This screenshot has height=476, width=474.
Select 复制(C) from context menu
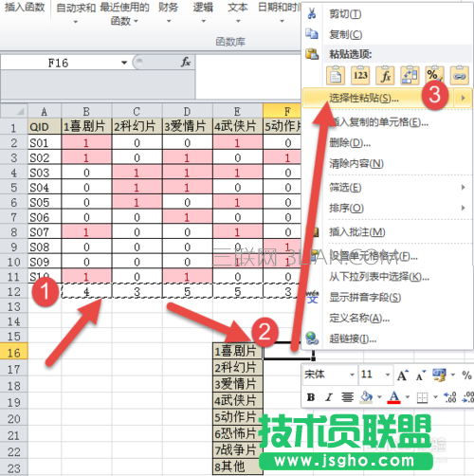[345, 34]
